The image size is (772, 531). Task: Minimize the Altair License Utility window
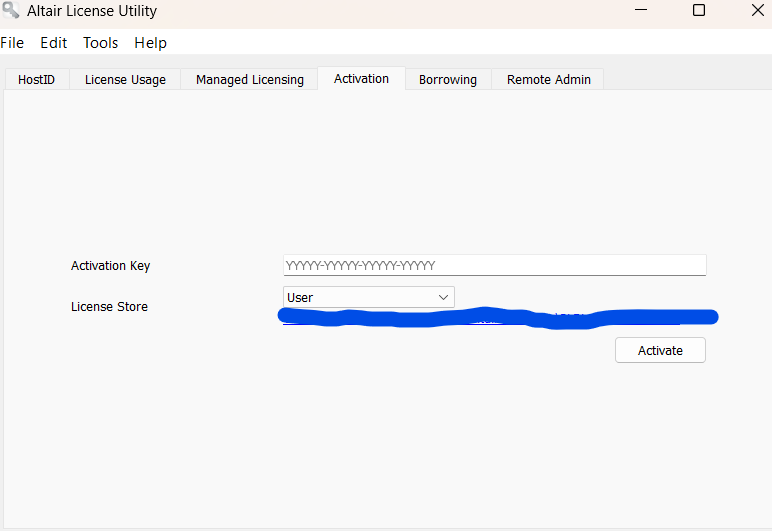[x=641, y=10]
